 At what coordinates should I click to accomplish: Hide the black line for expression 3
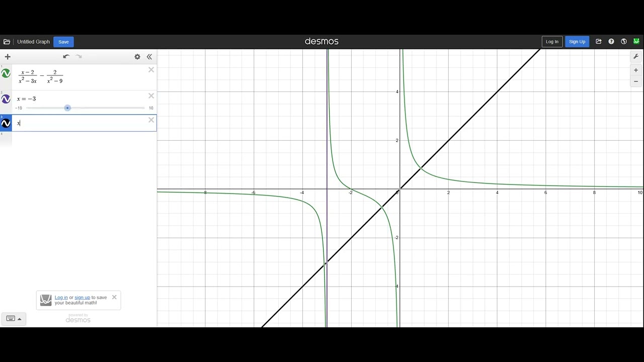tap(6, 123)
